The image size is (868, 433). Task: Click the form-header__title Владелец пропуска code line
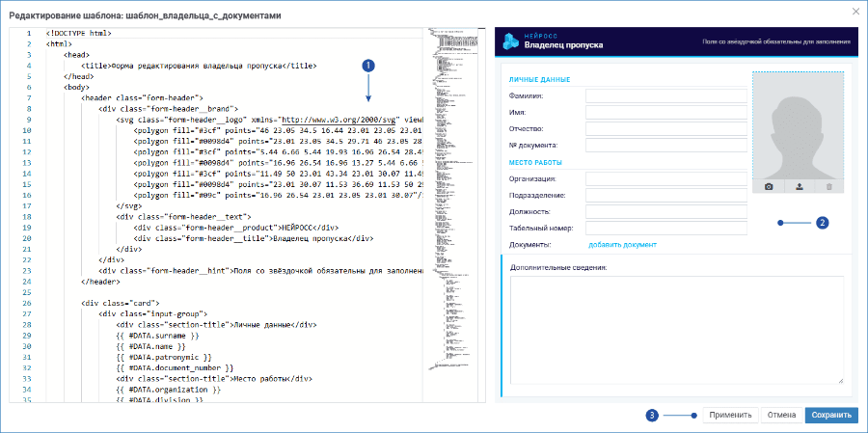254,238
